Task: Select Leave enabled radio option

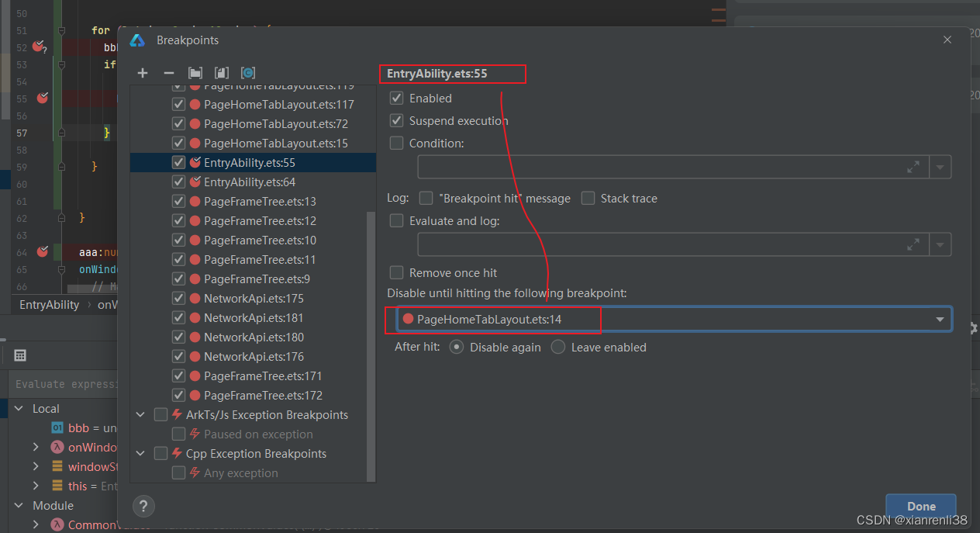Action: pos(558,348)
